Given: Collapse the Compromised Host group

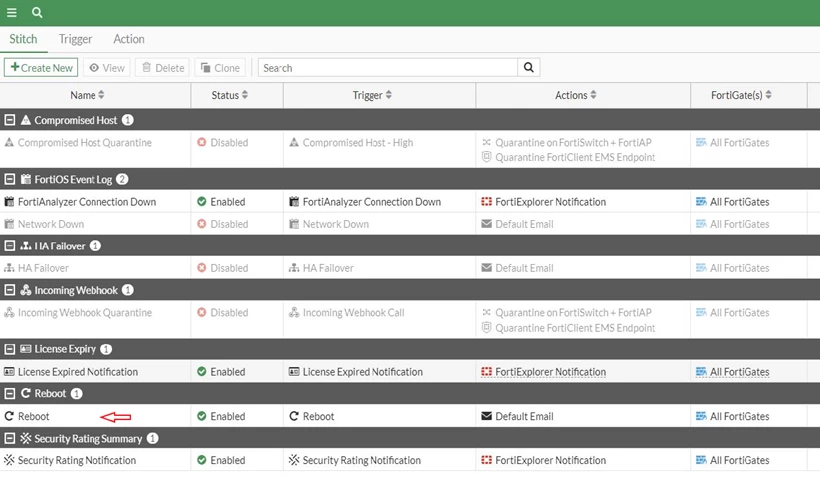Looking at the screenshot, I should tap(9, 120).
